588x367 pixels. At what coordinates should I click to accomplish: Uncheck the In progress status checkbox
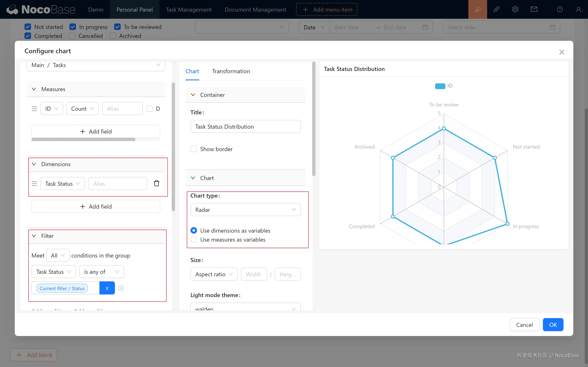tap(73, 27)
